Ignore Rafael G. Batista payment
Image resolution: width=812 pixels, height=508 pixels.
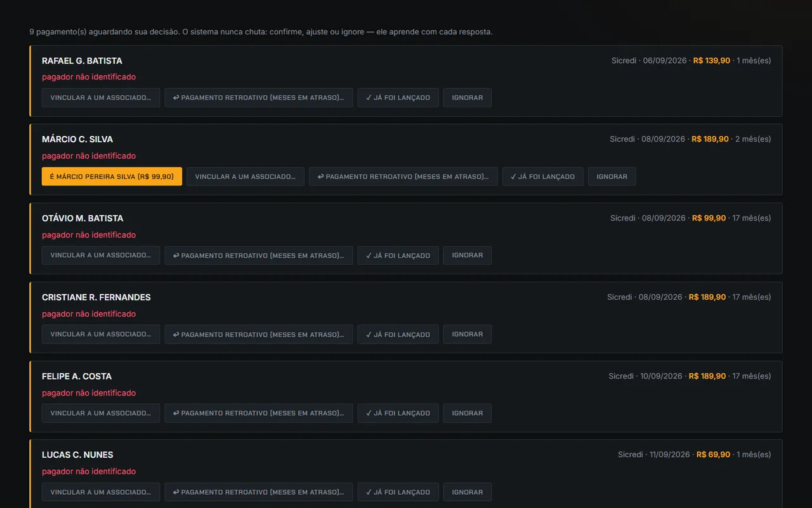(x=468, y=98)
